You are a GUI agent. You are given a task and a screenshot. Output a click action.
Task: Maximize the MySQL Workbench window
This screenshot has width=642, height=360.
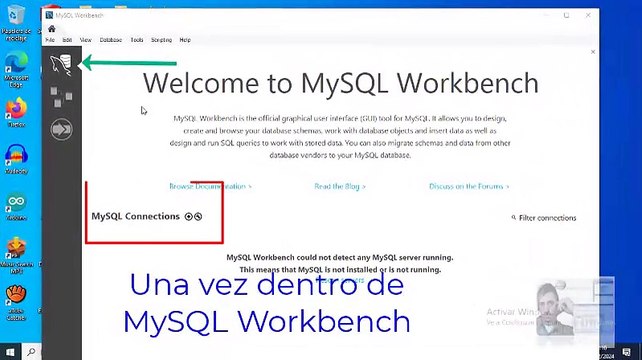566,16
